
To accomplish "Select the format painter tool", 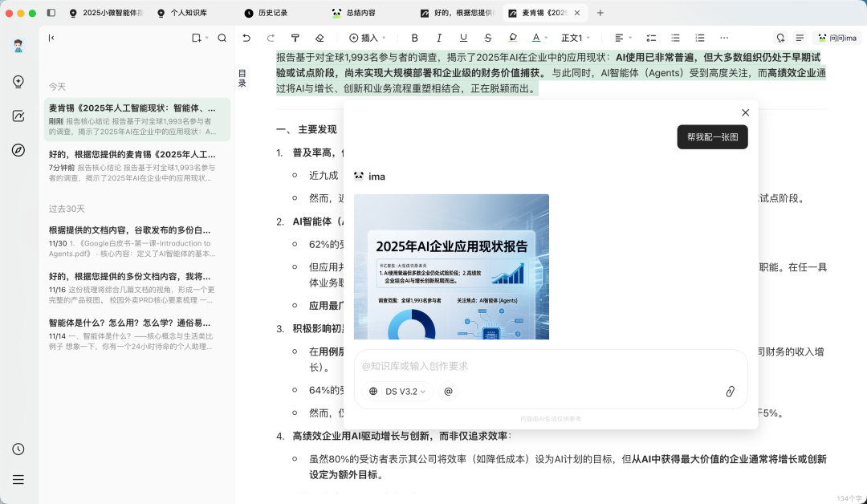I will pyautogui.click(x=295, y=38).
